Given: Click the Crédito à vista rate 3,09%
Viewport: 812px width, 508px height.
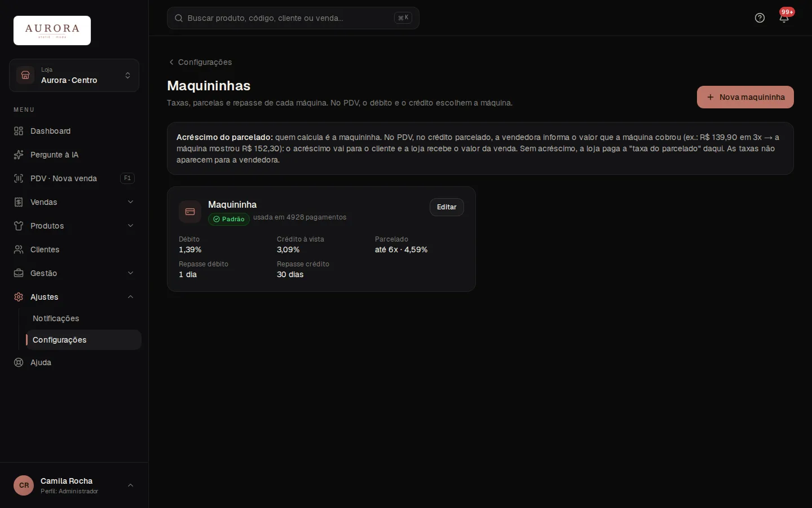Looking at the screenshot, I should click(288, 249).
